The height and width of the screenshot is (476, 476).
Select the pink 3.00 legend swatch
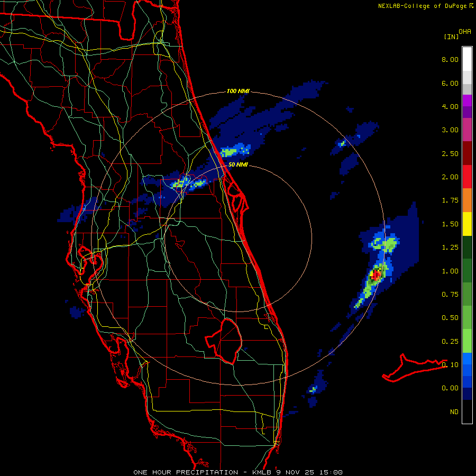[x=467, y=130]
